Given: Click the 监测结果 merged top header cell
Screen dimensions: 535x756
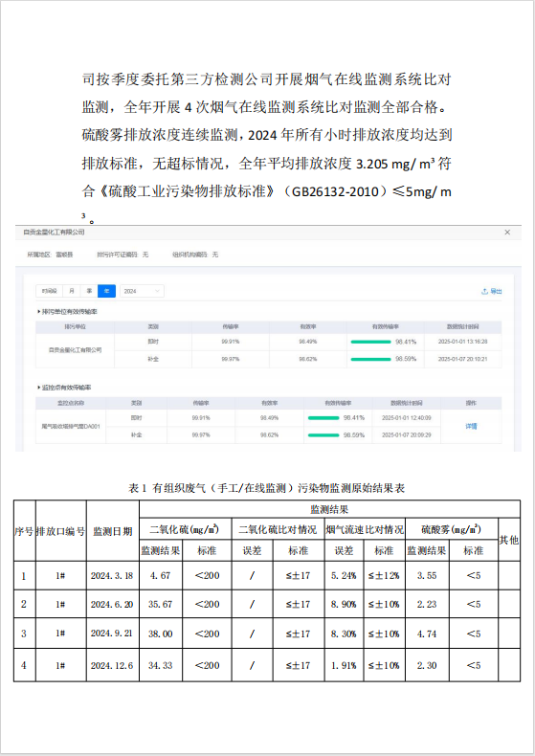Looking at the screenshot, I should pyautogui.click(x=329, y=510).
